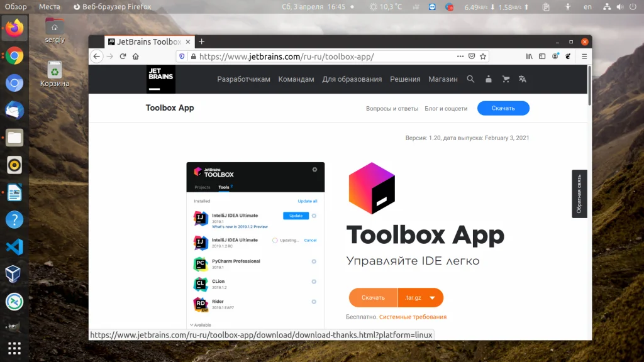Open the Firefox hamburger menu
Viewport: 644px width, 362px height.
click(x=584, y=56)
